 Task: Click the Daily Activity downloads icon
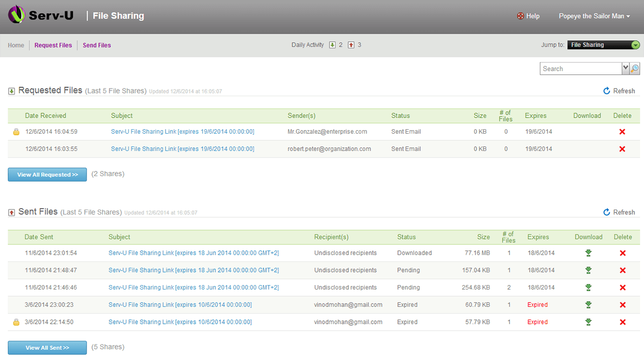[332, 45]
